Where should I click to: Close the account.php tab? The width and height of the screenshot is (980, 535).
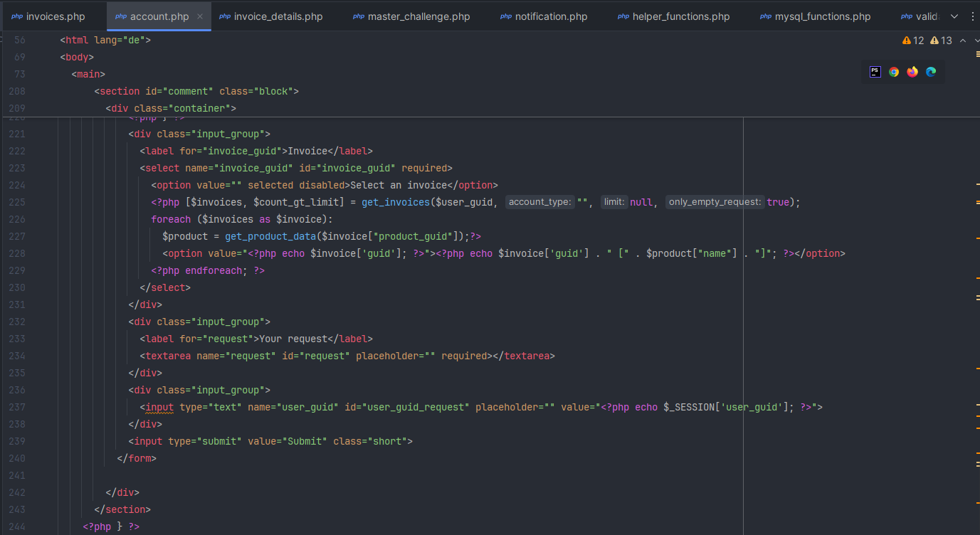coord(200,16)
